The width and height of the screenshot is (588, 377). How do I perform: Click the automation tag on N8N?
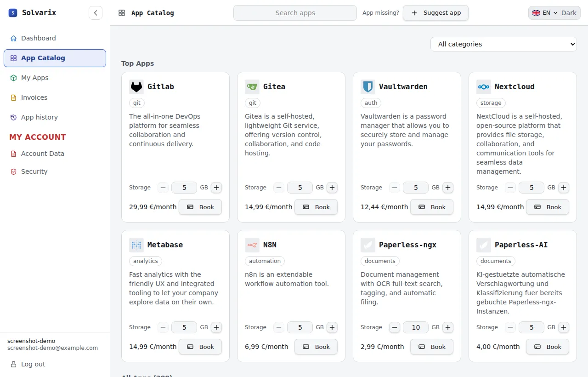coord(265,261)
